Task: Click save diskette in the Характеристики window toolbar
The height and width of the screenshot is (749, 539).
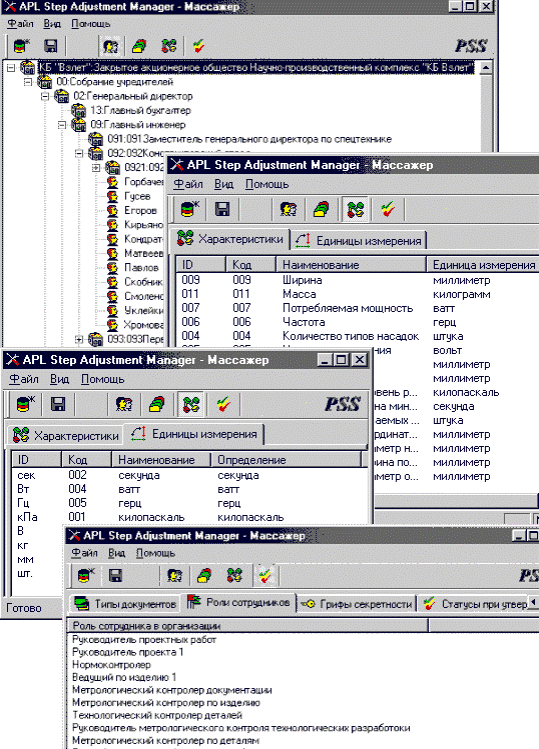Action: (x=222, y=209)
